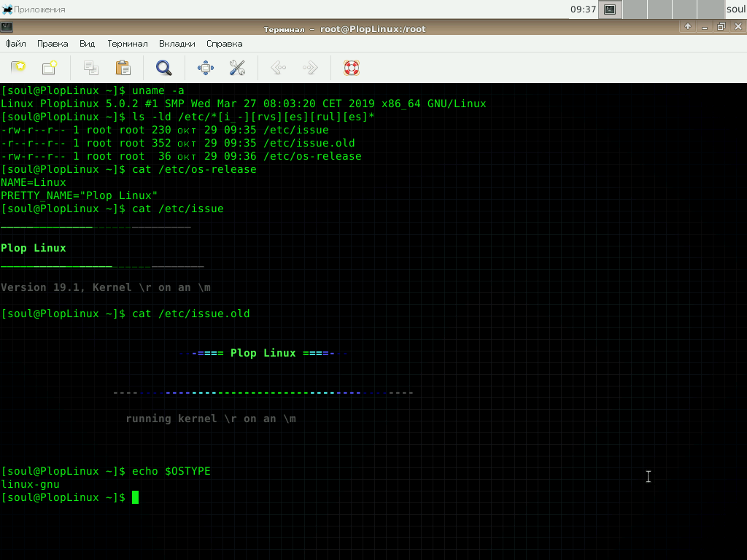747x560 pixels.
Task: Click the 'linux-gnu' output line
Action: 30,484
